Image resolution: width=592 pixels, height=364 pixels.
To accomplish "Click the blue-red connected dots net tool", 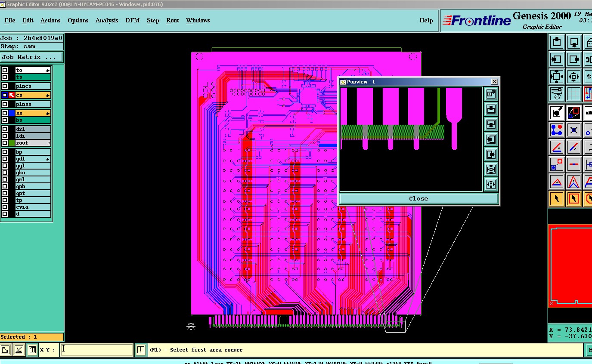I will [x=557, y=130].
